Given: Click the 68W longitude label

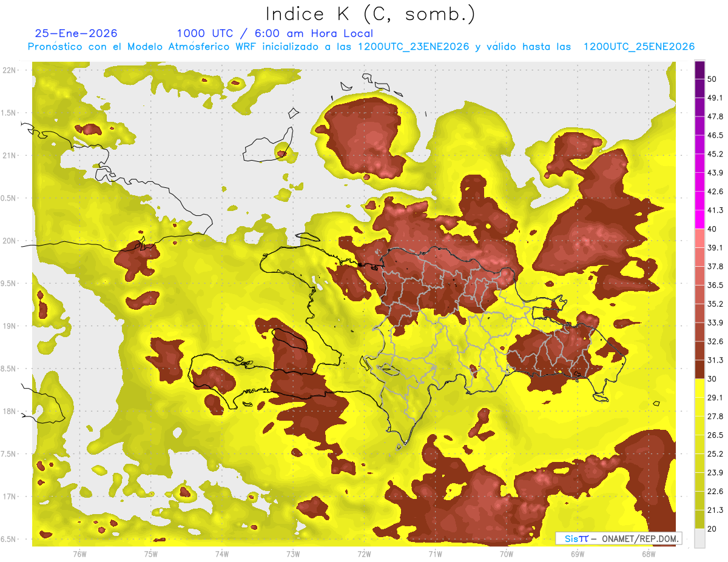Looking at the screenshot, I should 649,554.
